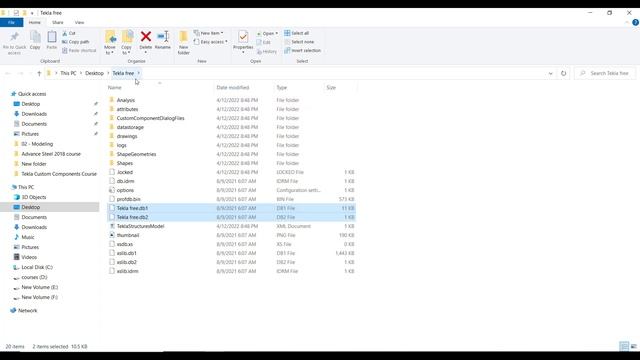The height and width of the screenshot is (360, 640).
Task: Select Music under This PC
Action: click(28, 237)
